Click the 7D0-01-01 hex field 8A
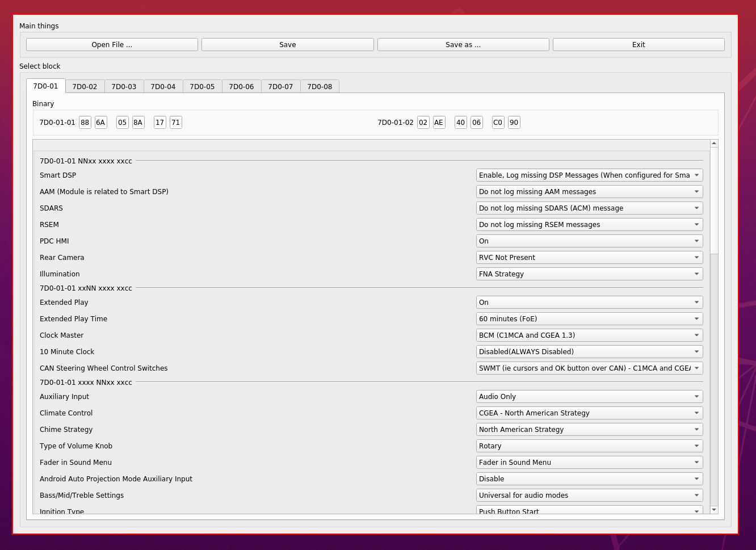This screenshot has height=550, width=756. click(x=138, y=123)
